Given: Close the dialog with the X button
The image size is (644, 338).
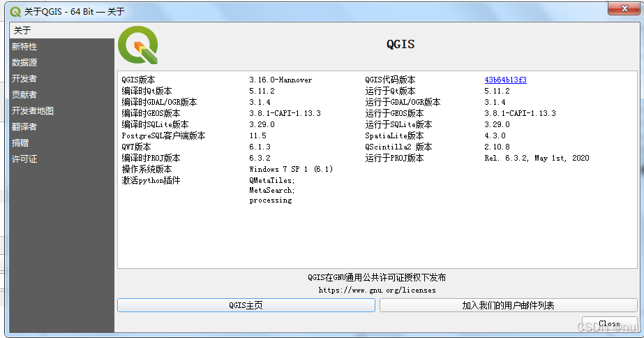Looking at the screenshot, I should coord(624,8).
